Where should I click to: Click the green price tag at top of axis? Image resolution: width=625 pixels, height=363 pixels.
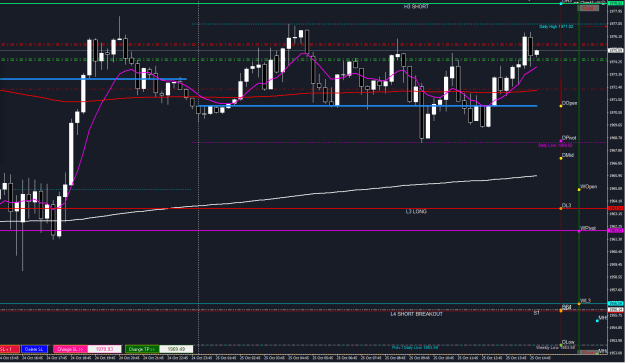616,3
